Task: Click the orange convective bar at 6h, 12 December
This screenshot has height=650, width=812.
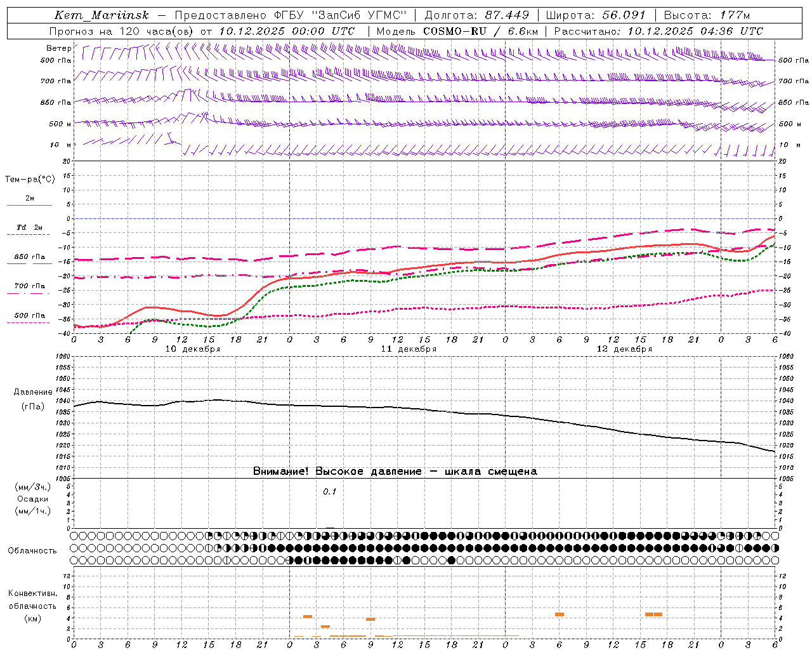Action: coord(560,614)
